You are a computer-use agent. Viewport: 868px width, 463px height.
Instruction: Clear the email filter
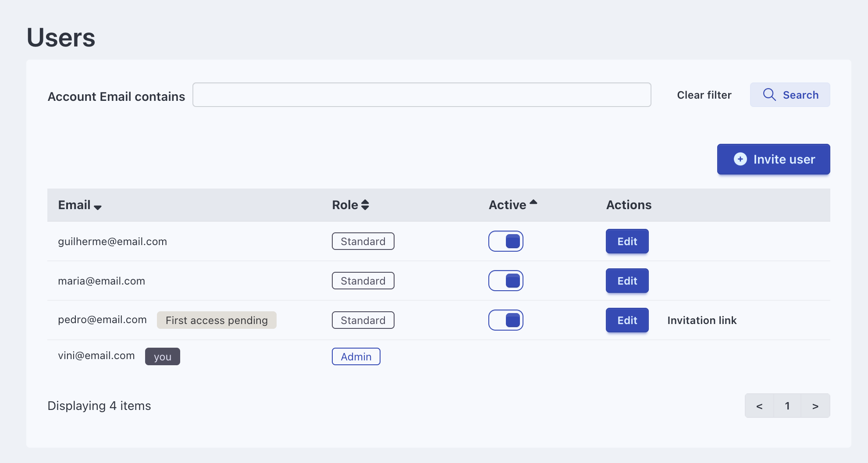pos(704,95)
